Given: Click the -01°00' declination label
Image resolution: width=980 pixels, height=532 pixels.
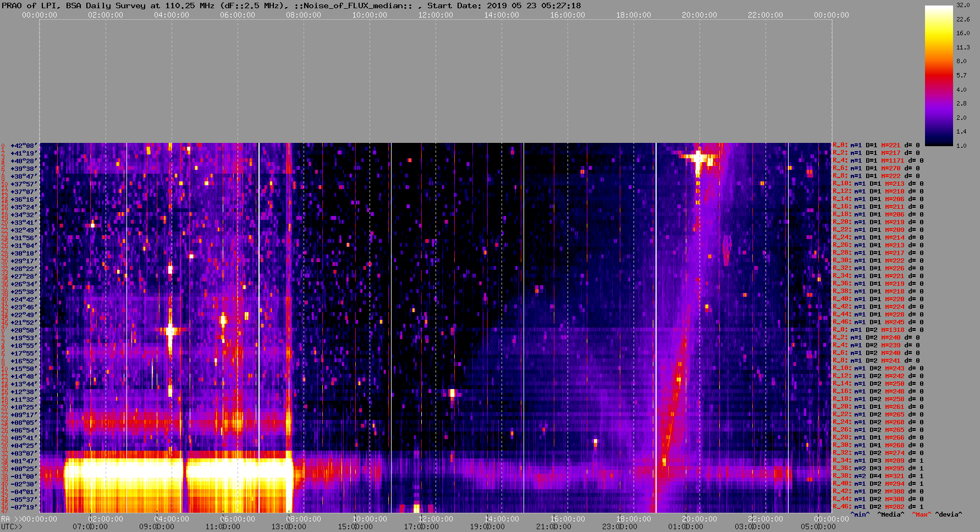Looking at the screenshot, I should [24, 476].
